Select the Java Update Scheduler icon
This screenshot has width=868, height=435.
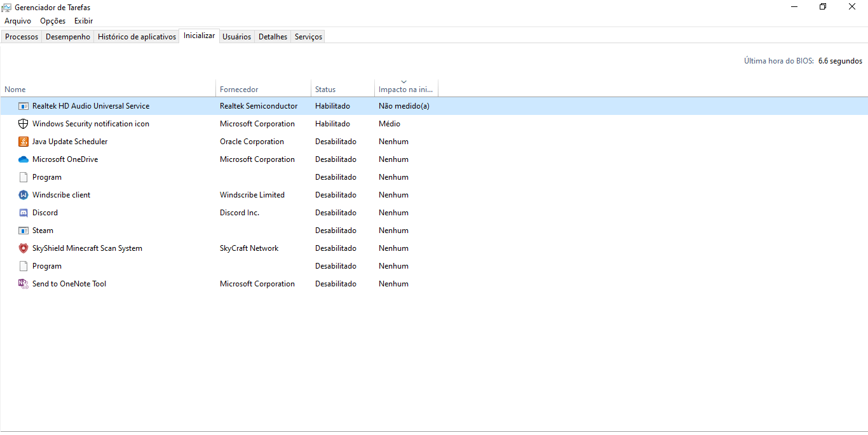tap(24, 142)
